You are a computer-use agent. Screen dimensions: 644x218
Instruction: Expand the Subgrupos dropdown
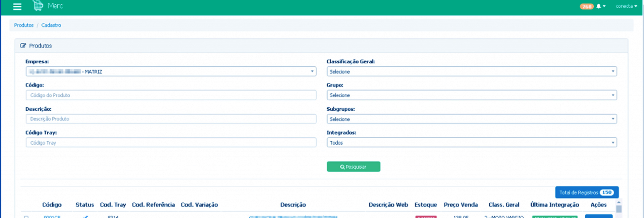(472, 119)
